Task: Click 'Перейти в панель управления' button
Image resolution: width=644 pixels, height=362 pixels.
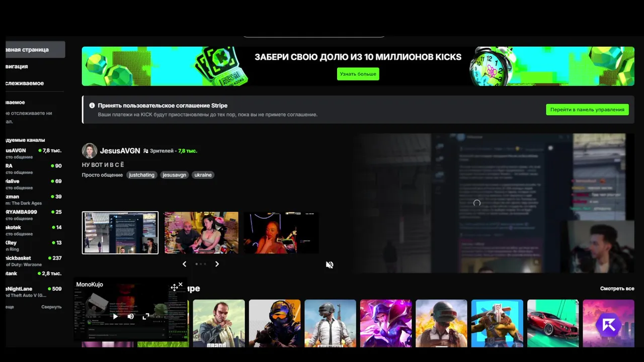Action: 587,110
